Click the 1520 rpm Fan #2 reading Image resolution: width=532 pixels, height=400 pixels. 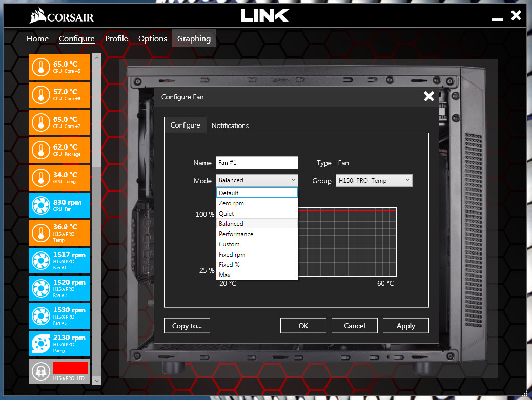click(x=69, y=282)
